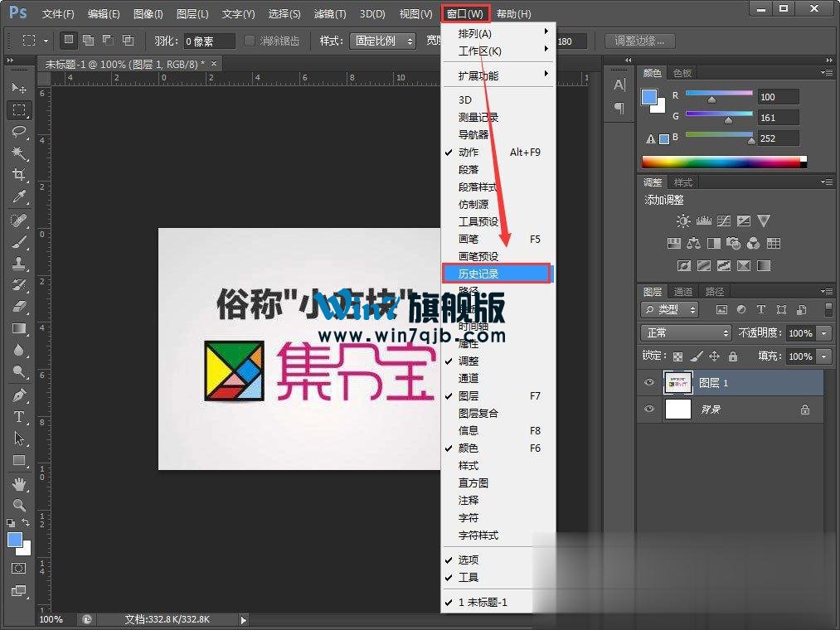The width and height of the screenshot is (840, 630).
Task: Select the Hand tool
Action: [x=19, y=484]
